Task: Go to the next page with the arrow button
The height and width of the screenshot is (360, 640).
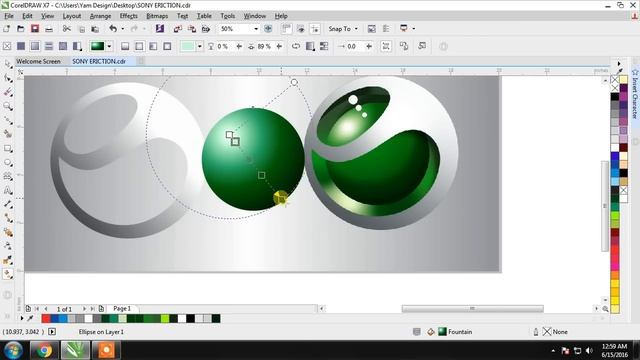Action: [x=84, y=309]
